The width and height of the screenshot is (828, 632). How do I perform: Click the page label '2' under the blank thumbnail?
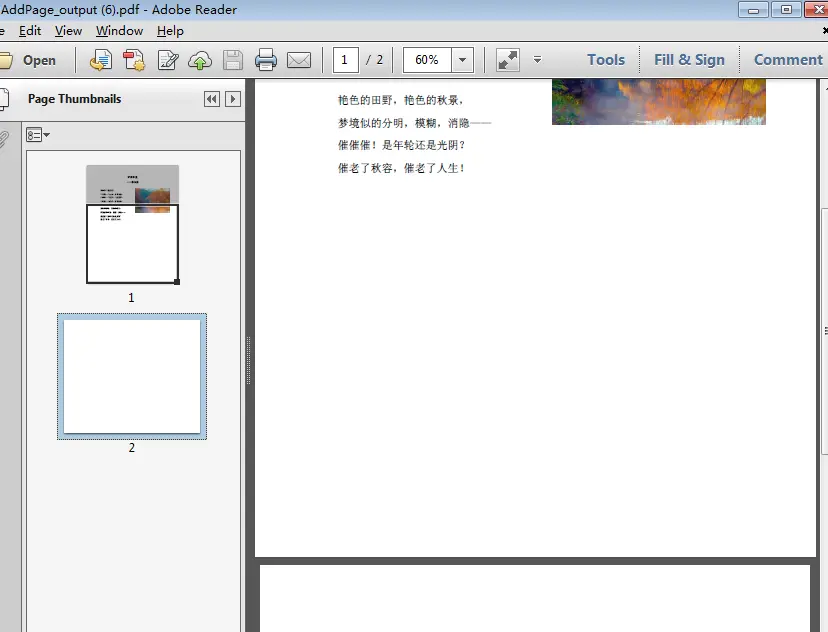[131, 448]
